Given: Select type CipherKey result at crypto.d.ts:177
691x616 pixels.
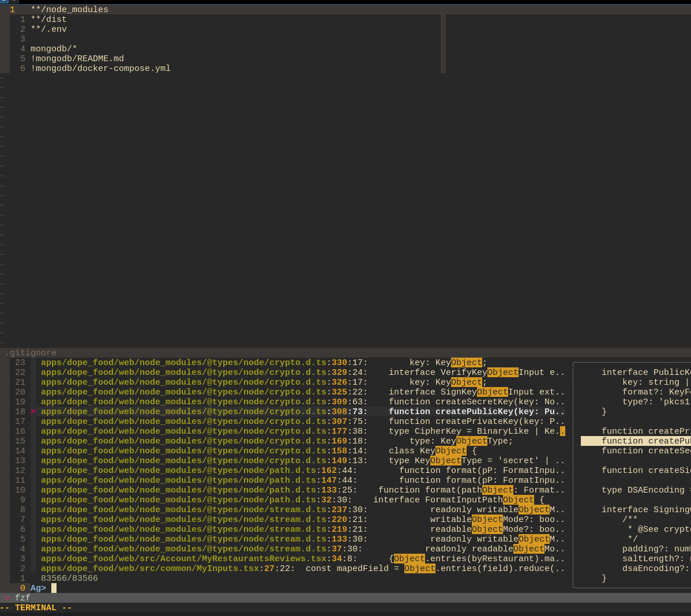Looking at the screenshot, I should point(303,431).
